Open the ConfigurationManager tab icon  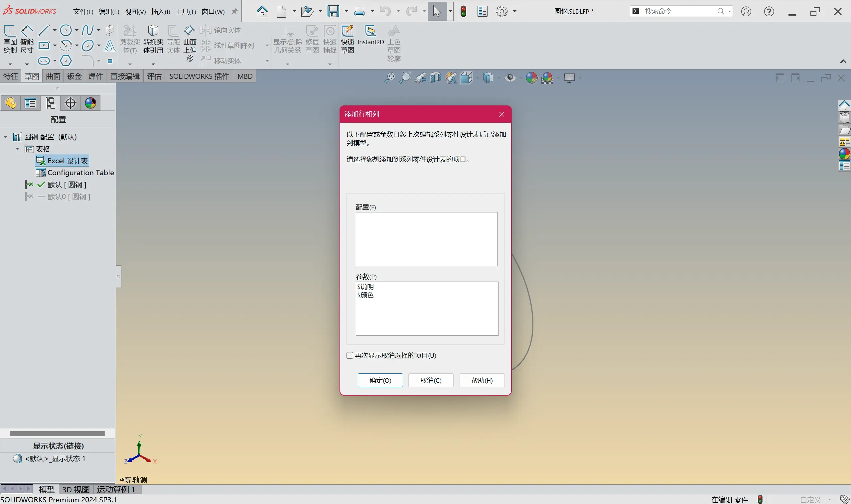pyautogui.click(x=50, y=103)
